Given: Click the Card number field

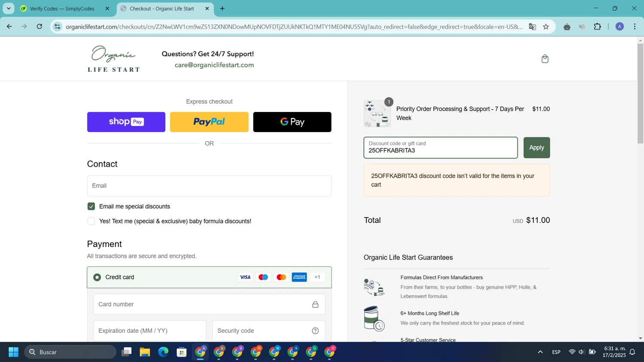Looking at the screenshot, I should 209,305.
